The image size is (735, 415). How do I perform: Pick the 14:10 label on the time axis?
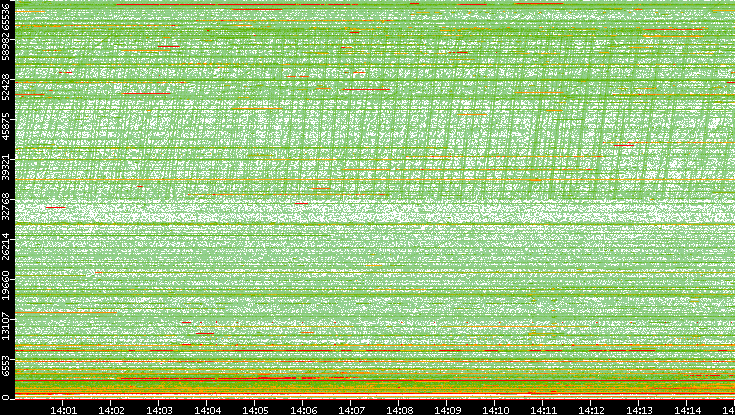point(495,410)
